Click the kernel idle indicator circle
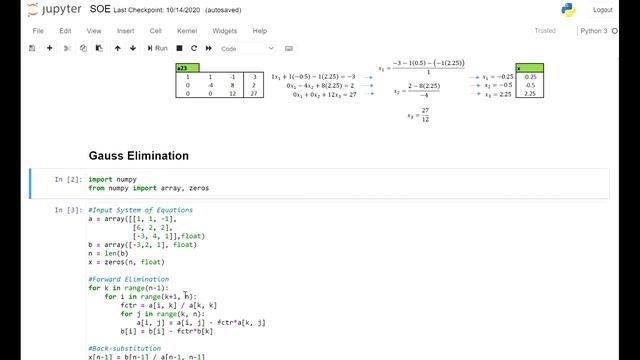This screenshot has height=360, width=640. click(x=615, y=31)
